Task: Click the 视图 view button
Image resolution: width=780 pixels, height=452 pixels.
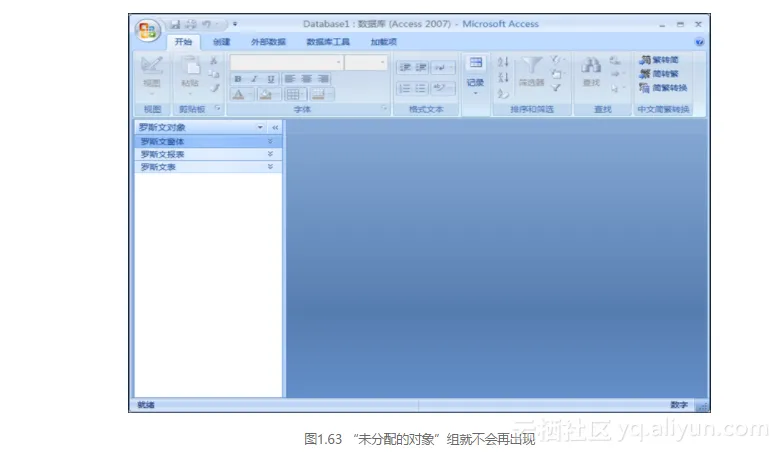Action: click(x=152, y=75)
